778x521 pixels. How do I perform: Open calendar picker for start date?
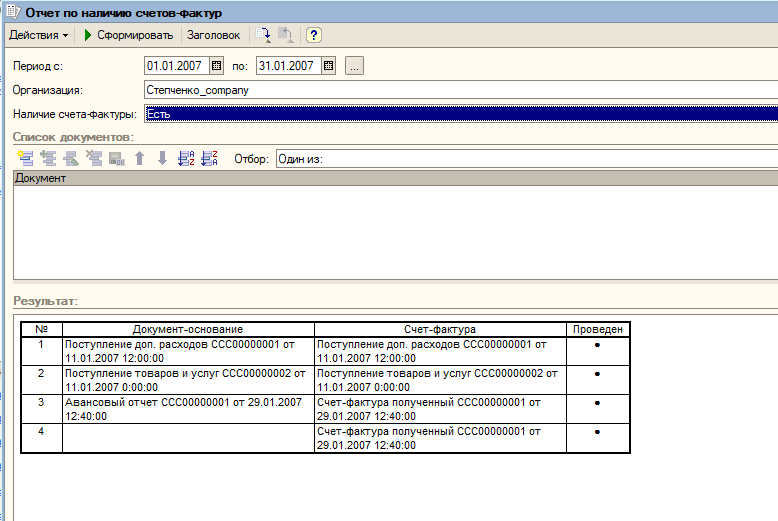coord(216,66)
